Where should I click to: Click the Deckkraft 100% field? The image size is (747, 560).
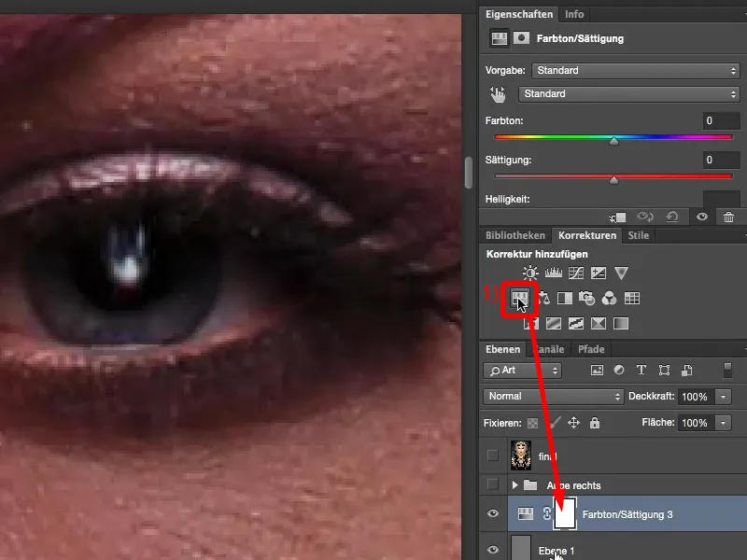click(697, 397)
